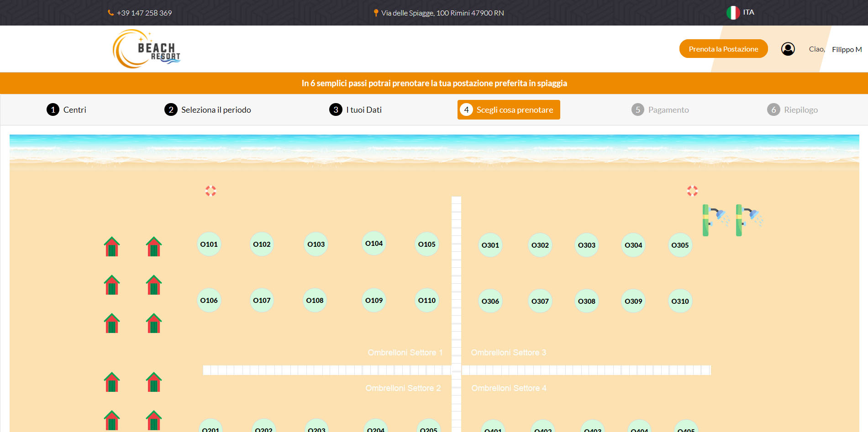868x432 pixels.
Task: Choose umbrella O105 in Settore 1
Action: click(426, 245)
